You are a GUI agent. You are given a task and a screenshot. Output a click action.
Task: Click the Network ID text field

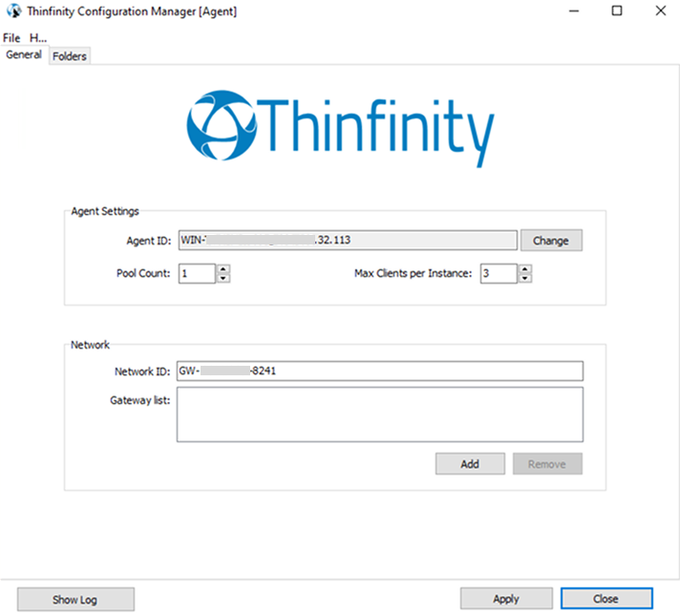click(380, 371)
